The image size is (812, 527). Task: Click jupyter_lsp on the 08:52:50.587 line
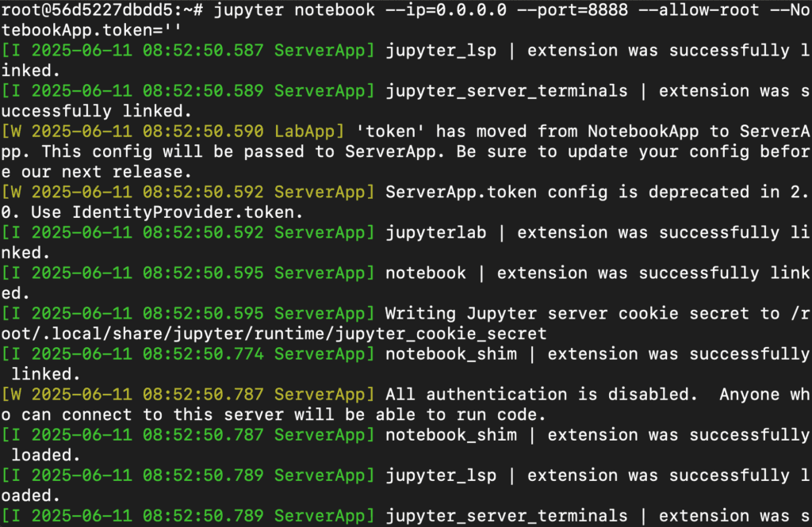coord(441,50)
